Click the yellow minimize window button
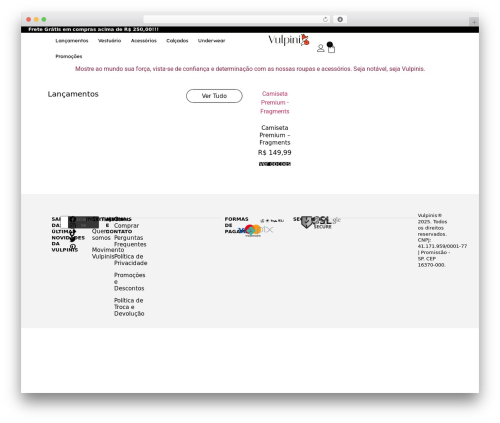Image resolution: width=500 pixels, height=423 pixels. pyautogui.click(x=36, y=20)
